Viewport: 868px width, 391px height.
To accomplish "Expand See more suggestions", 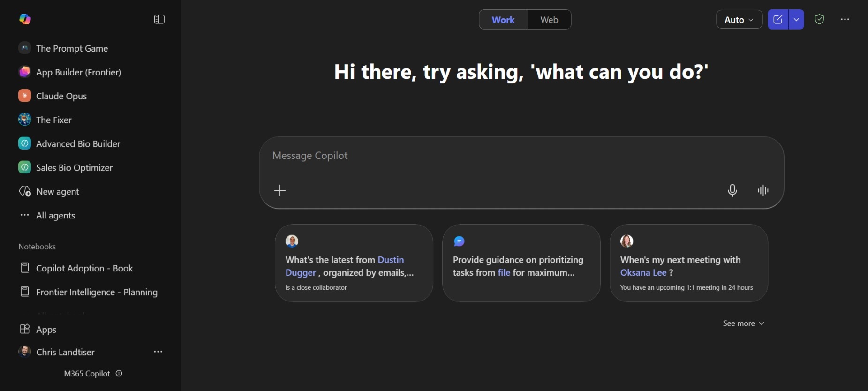I will pos(744,323).
